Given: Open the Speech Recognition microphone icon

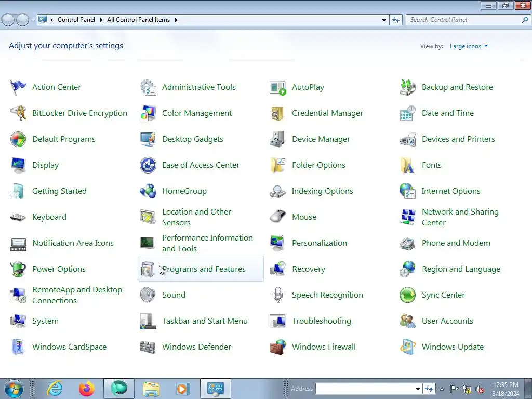Looking at the screenshot, I should point(278,295).
